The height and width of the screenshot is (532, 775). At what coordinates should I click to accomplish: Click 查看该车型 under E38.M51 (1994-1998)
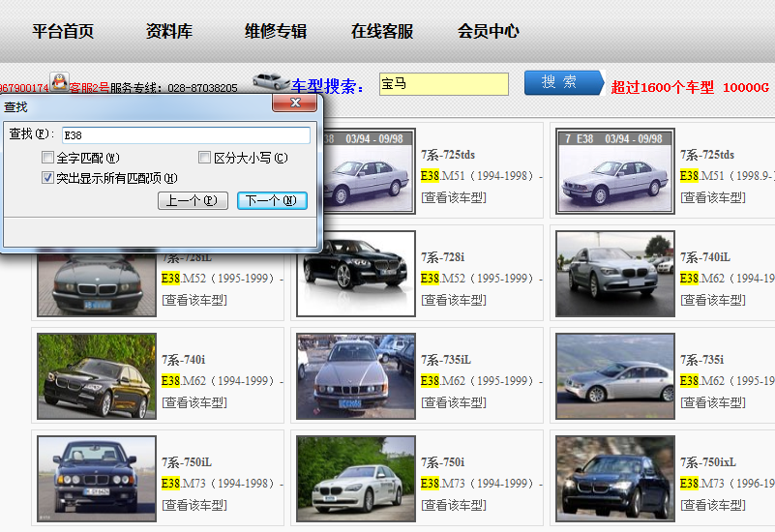454,197
